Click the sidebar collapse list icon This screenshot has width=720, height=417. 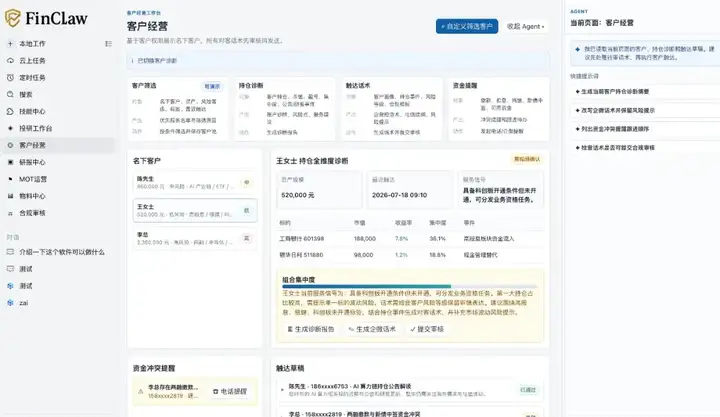(x=108, y=44)
